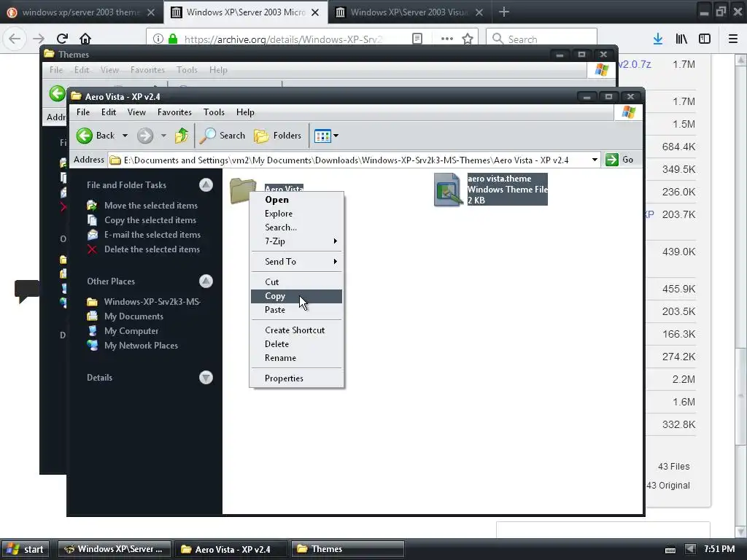Open the View menu in Aero Vista window
The image size is (747, 560).
click(x=136, y=112)
